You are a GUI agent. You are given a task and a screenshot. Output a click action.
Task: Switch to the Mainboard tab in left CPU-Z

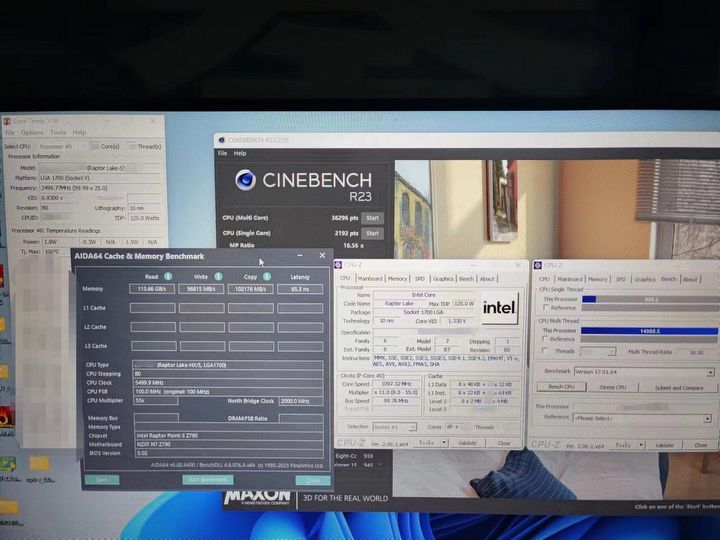click(x=370, y=279)
